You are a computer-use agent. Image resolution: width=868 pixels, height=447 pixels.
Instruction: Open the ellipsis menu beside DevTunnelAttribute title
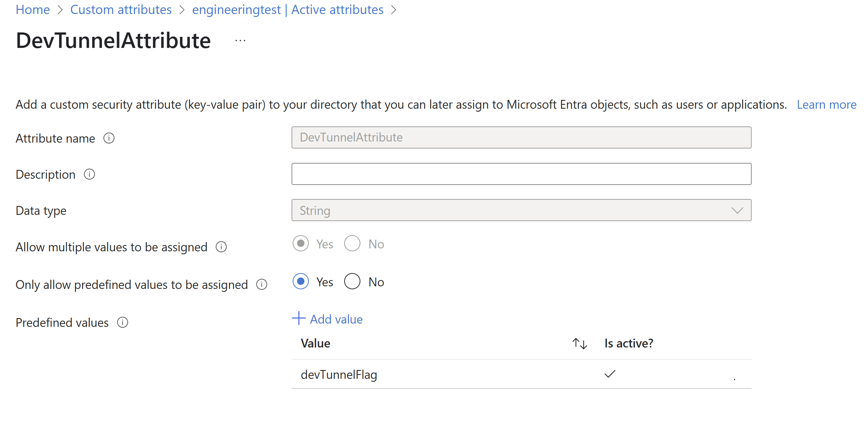point(240,41)
